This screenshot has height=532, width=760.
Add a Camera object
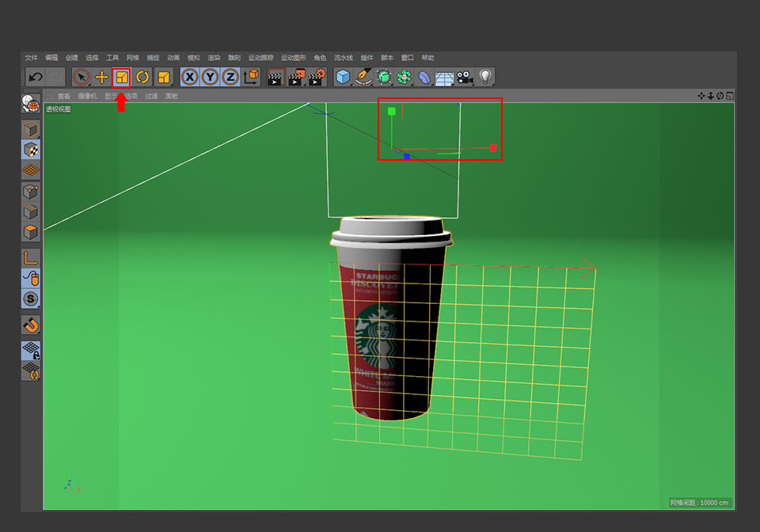(465, 77)
